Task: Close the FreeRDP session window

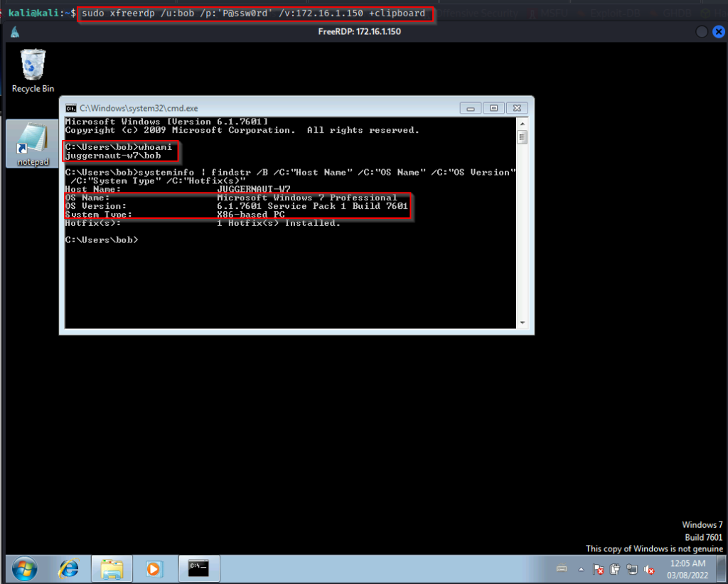Action: pyautogui.click(x=717, y=32)
